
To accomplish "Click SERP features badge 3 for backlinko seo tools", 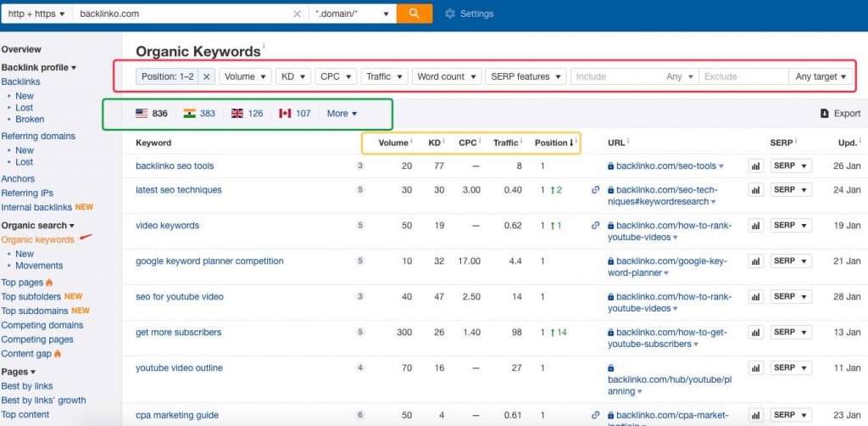I will (360, 165).
